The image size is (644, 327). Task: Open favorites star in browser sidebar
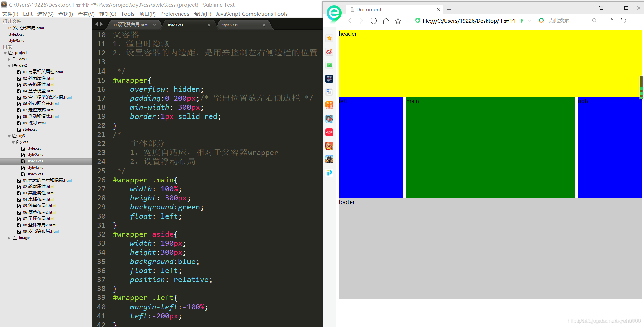pos(329,38)
